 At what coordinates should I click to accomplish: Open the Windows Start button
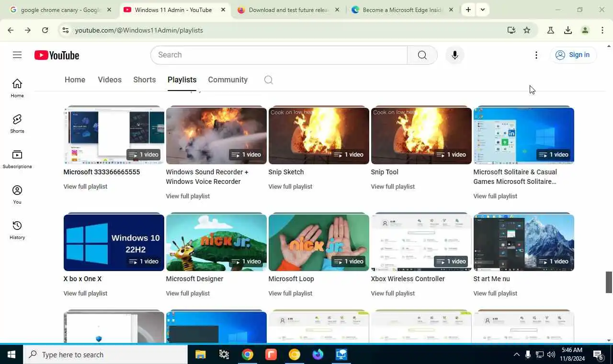tap(11, 354)
